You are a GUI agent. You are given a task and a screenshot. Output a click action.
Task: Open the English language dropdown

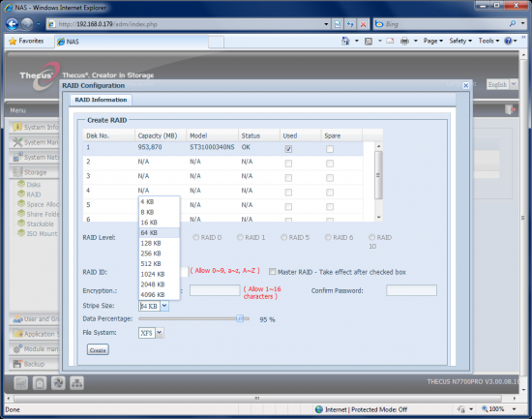click(514, 84)
